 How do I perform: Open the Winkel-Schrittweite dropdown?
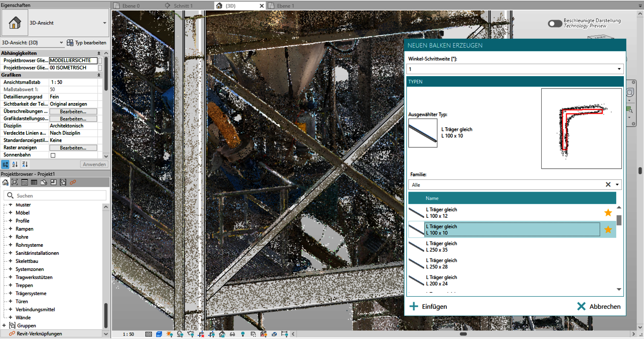(x=619, y=69)
